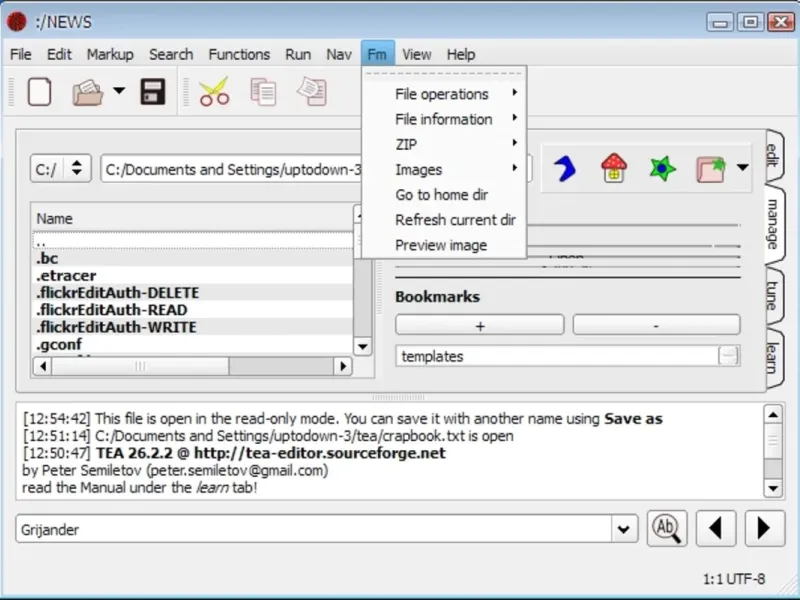
Task: Open the Markup menu
Action: [x=110, y=54]
